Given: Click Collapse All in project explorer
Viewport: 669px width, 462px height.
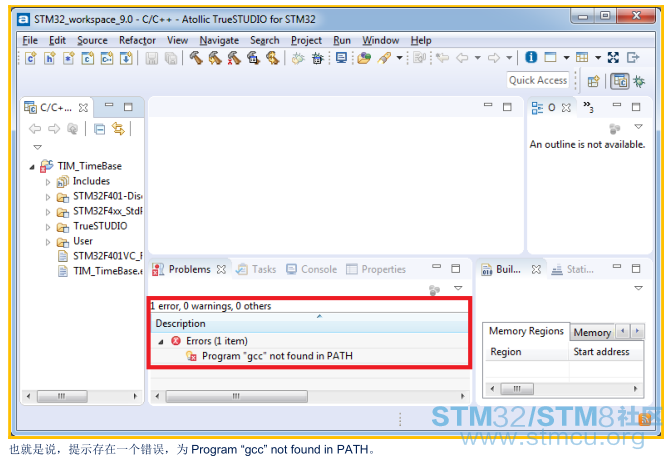Looking at the screenshot, I should pos(99,129).
